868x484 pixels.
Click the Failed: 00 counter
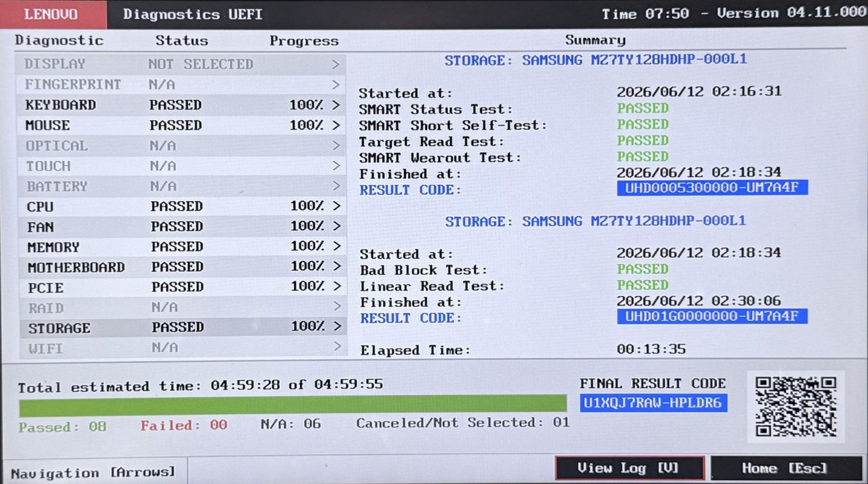tap(184, 425)
